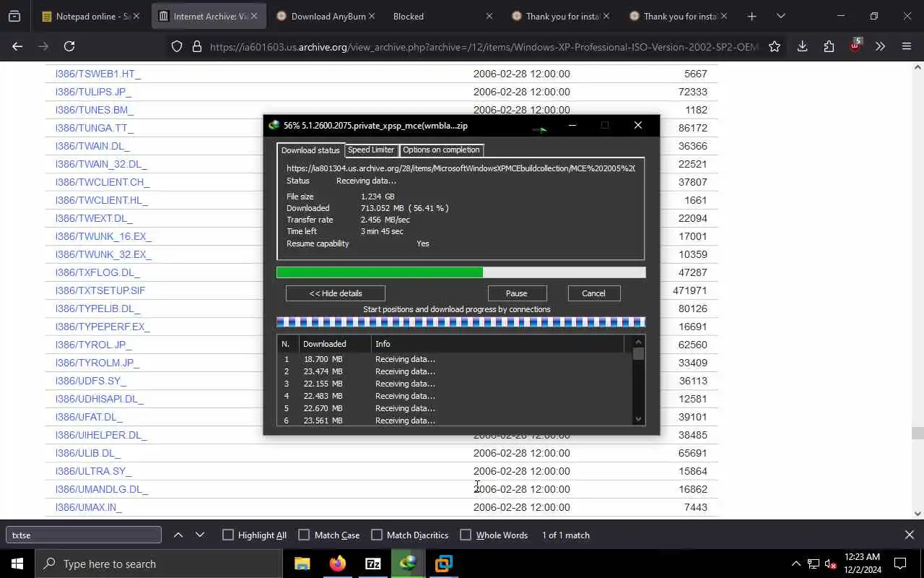
Task: Open 7-Zip taskbar icon
Action: (x=373, y=564)
